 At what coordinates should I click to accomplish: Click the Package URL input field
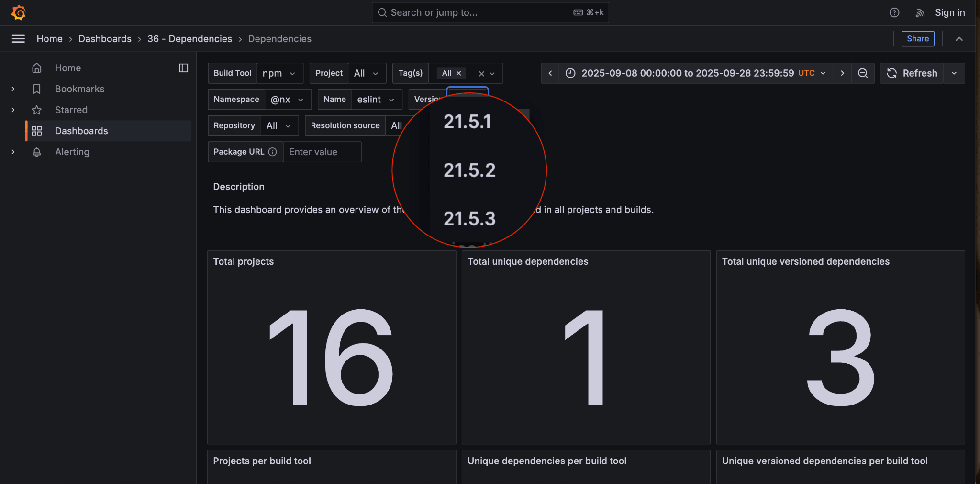322,152
